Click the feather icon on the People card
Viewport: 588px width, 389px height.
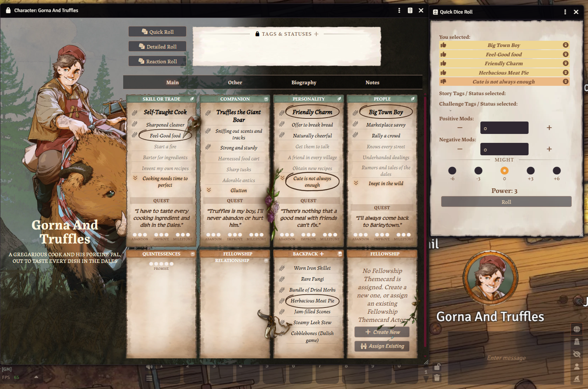click(x=413, y=99)
